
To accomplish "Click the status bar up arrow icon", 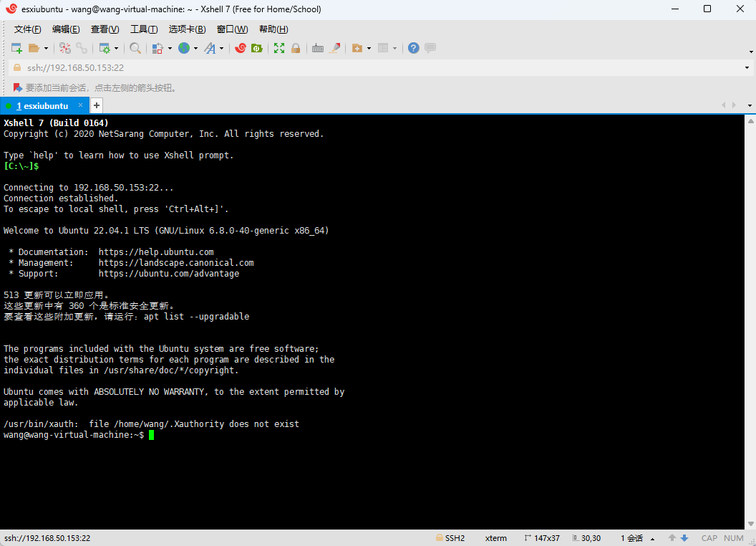I will [x=672, y=538].
